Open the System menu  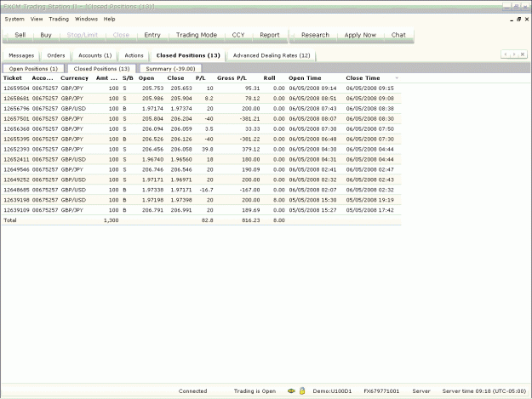14,19
